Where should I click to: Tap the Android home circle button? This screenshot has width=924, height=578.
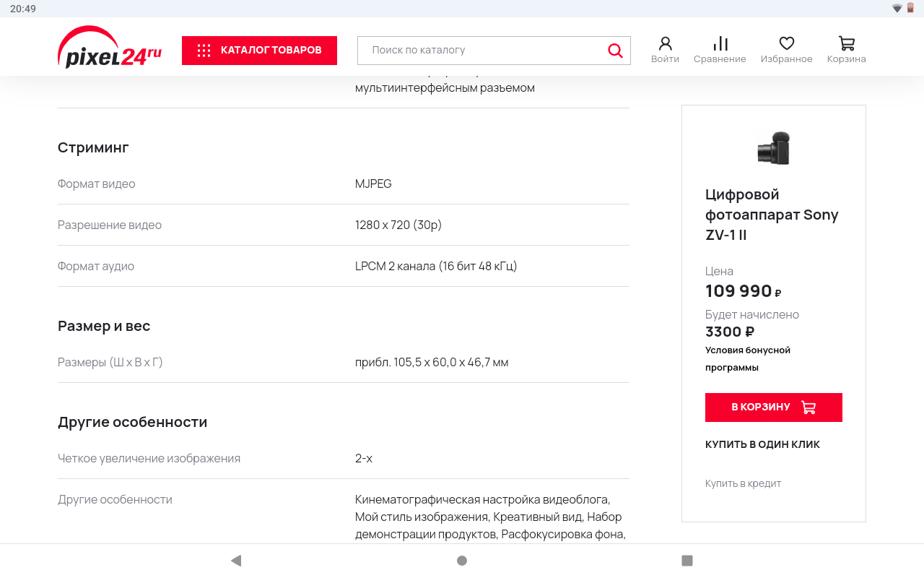click(462, 561)
